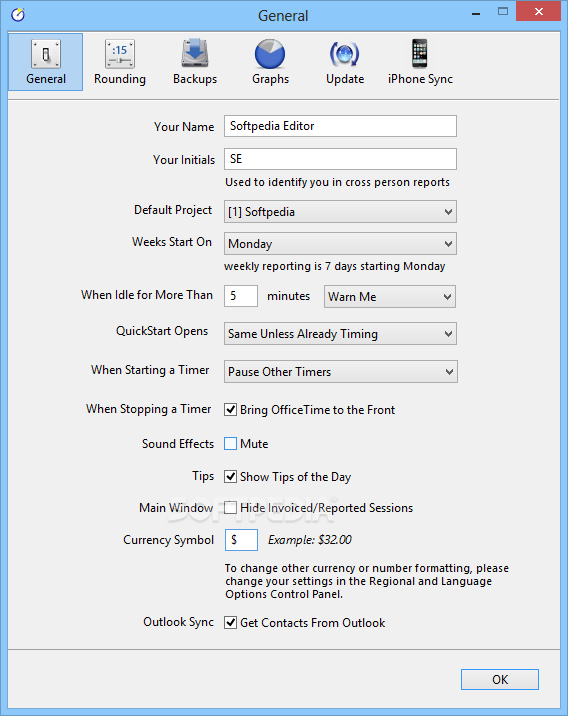Open the Warn Me idle action dropdown
This screenshot has height=716, width=568.
point(390,297)
